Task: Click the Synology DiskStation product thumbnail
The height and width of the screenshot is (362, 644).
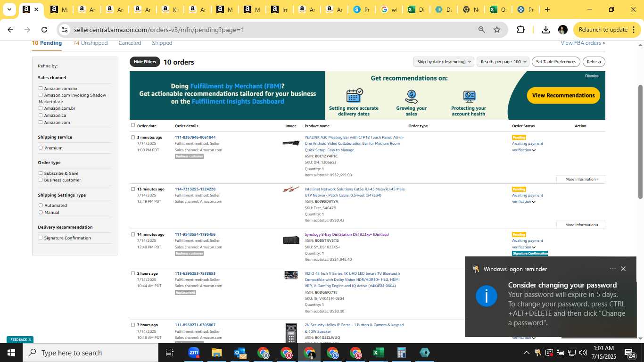Action: [x=291, y=240]
